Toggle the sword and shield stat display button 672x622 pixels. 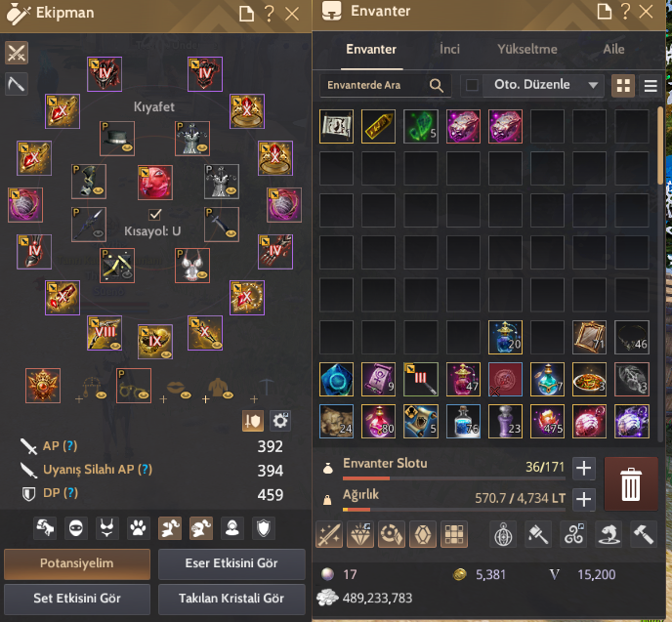coord(253,421)
